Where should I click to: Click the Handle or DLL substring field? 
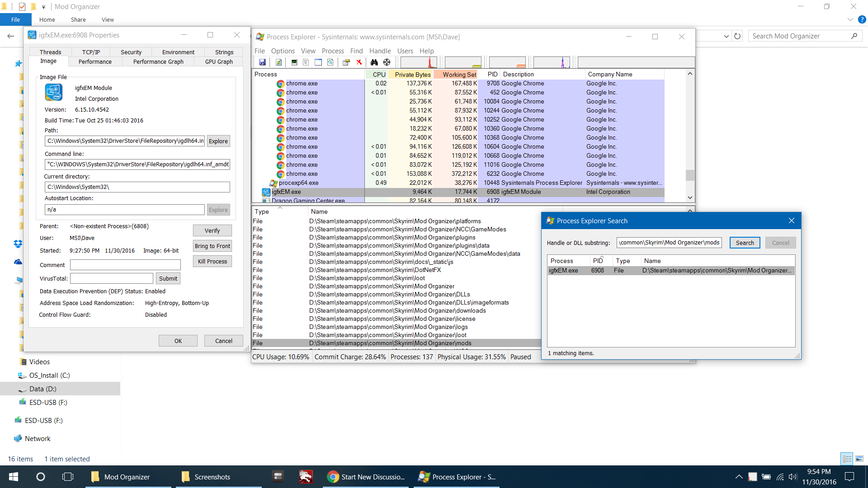[669, 243]
